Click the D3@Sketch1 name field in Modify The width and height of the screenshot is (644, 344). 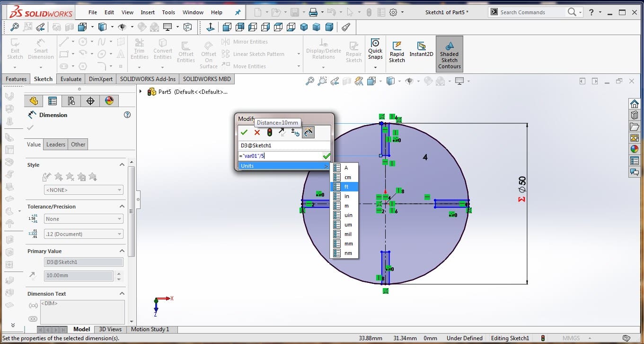[284, 145]
